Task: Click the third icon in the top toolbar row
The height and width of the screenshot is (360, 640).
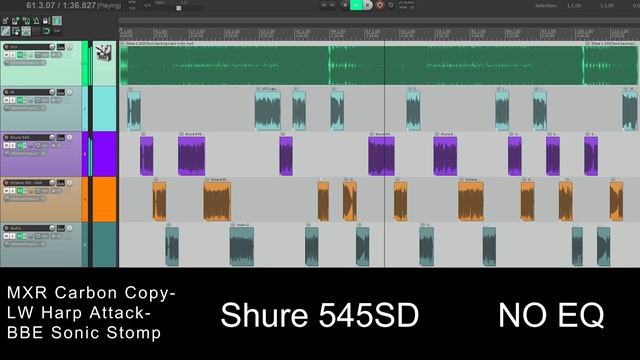Action: [26, 21]
